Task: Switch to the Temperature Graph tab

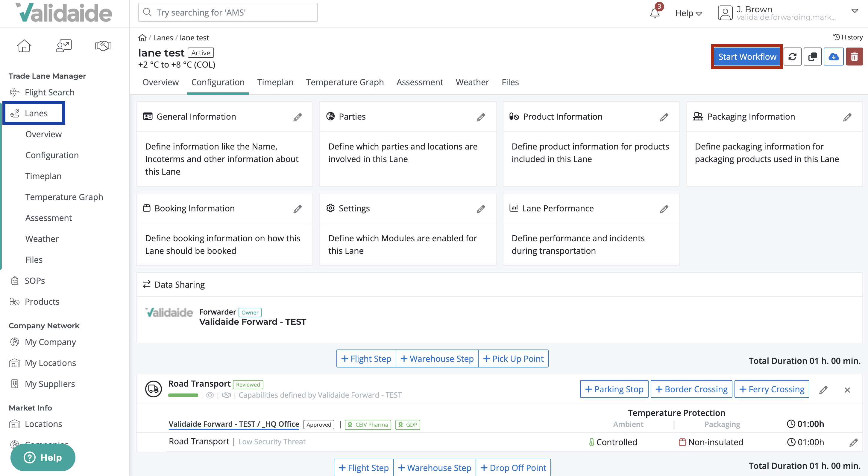Action: pyautogui.click(x=345, y=82)
